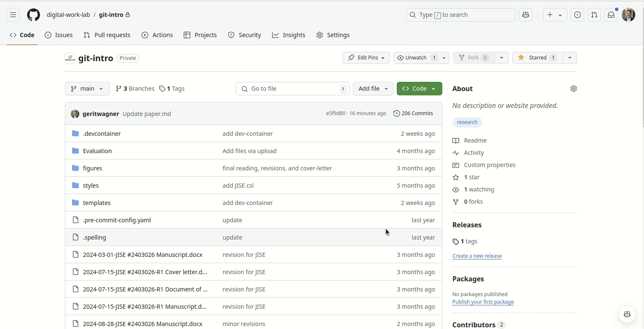Go to the GitHub homepage logo
The image size is (644, 329).
pyautogui.click(x=34, y=15)
